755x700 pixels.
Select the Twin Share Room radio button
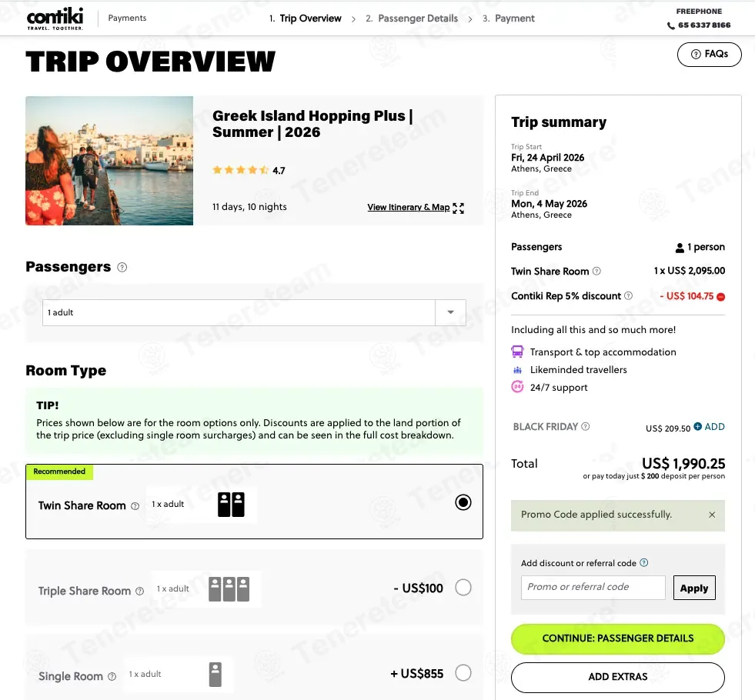tap(463, 502)
